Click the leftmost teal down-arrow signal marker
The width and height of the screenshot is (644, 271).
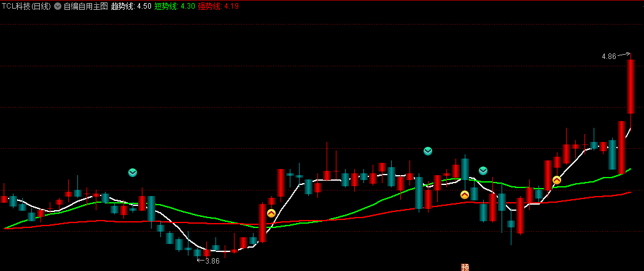132,172
